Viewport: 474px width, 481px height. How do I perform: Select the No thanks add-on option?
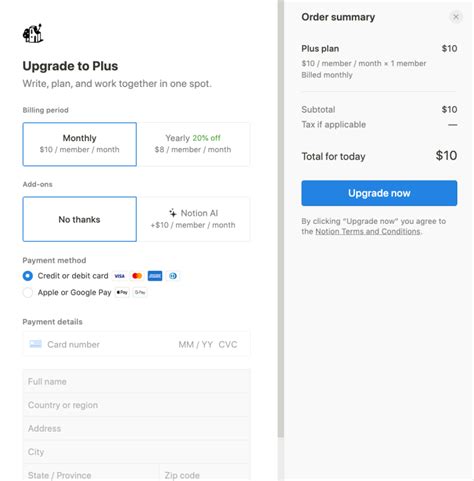click(x=80, y=219)
